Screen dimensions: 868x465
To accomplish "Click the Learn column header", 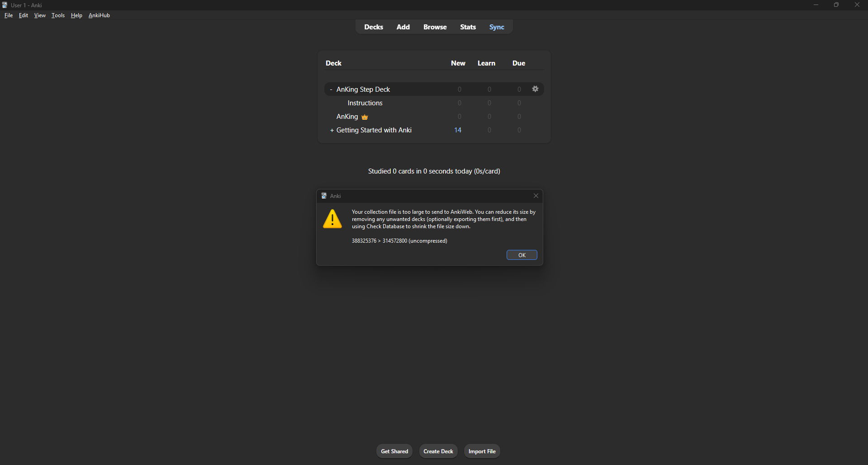I will pyautogui.click(x=486, y=63).
